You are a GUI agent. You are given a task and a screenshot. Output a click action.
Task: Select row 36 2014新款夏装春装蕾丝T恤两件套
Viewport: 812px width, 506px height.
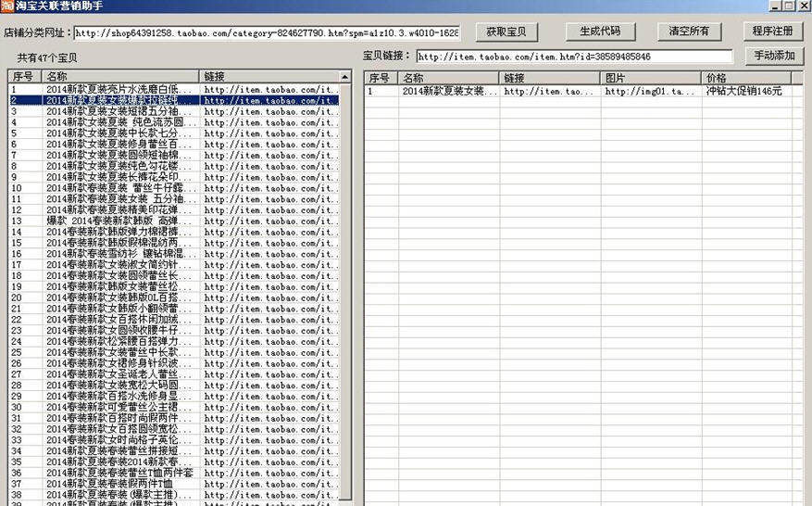tap(174, 473)
